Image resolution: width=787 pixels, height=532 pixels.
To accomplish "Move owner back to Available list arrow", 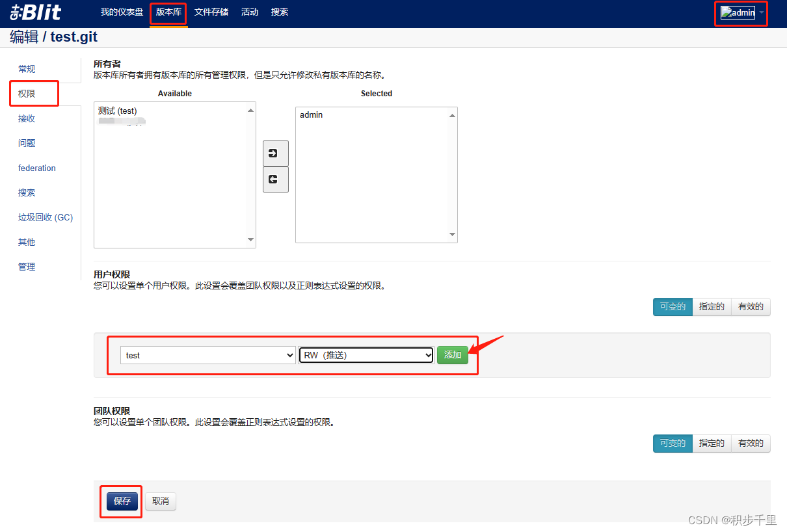I will [275, 180].
